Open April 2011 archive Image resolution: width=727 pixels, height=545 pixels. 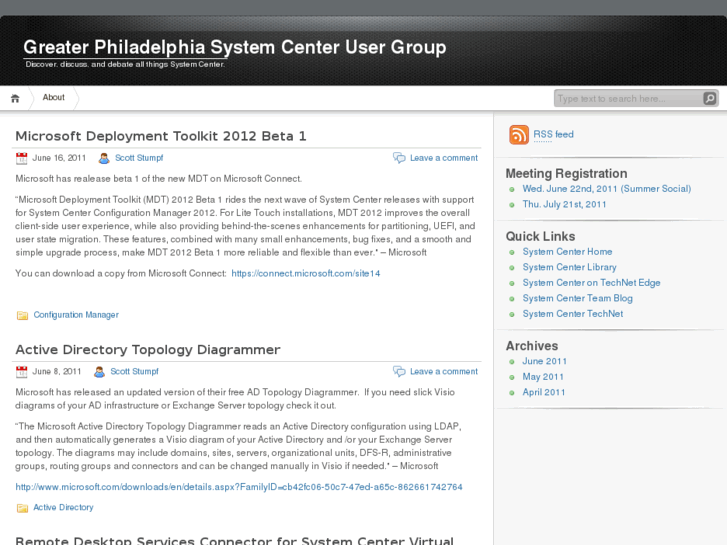[x=544, y=392]
